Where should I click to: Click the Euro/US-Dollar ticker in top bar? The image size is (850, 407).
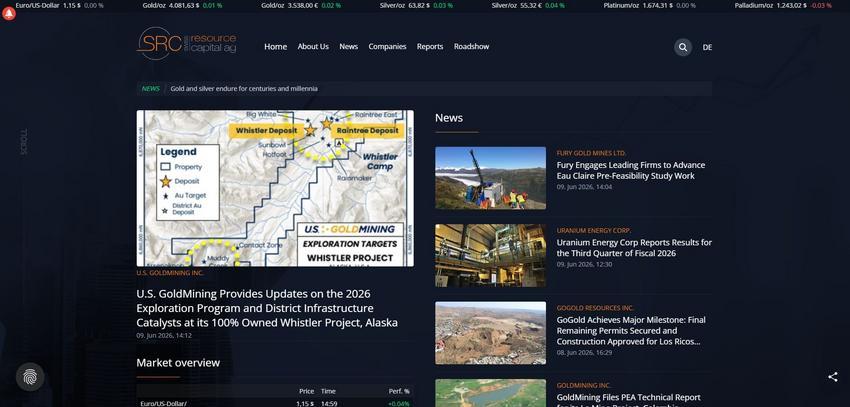[x=59, y=5]
